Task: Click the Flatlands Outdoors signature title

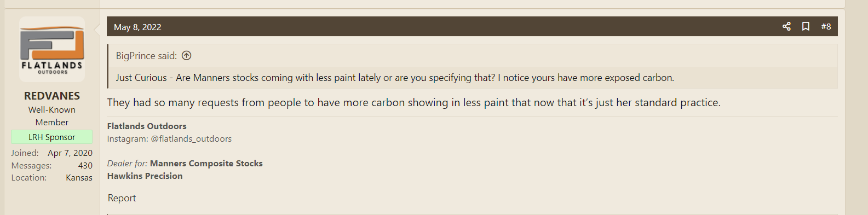Action: 147,126
